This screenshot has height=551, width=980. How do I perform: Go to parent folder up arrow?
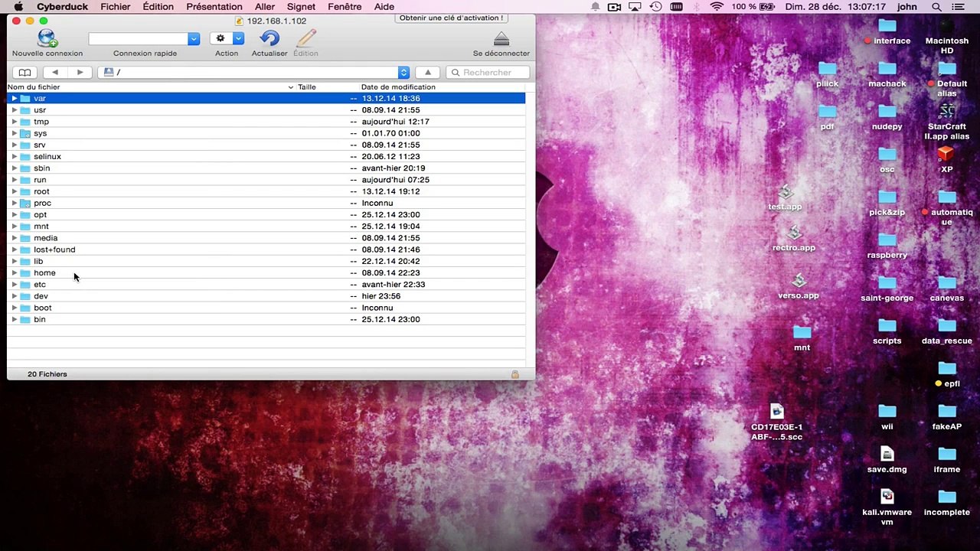click(x=428, y=72)
